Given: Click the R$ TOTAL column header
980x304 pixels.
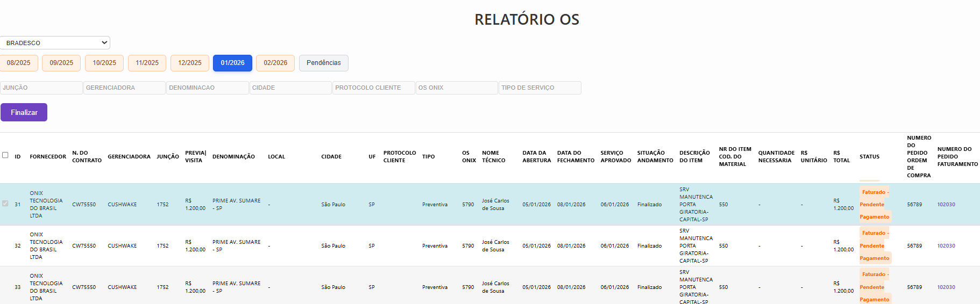Looking at the screenshot, I should [x=841, y=157].
